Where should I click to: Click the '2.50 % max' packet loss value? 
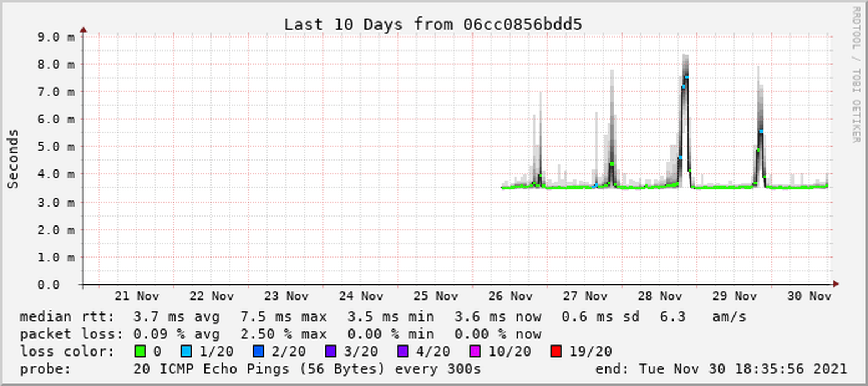click(x=284, y=334)
